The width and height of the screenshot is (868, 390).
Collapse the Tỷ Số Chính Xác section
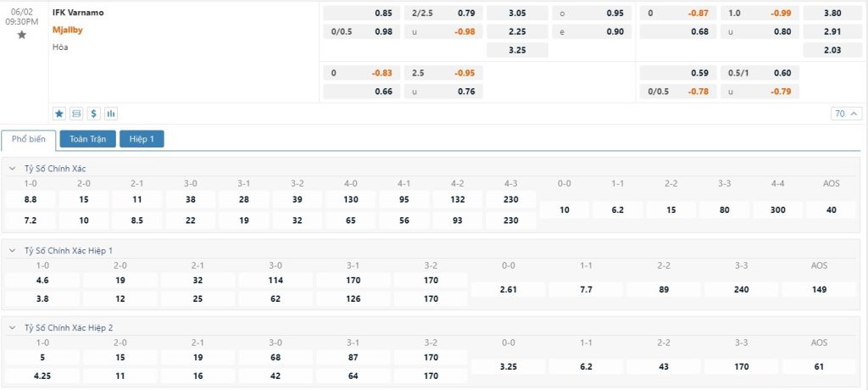13,169
